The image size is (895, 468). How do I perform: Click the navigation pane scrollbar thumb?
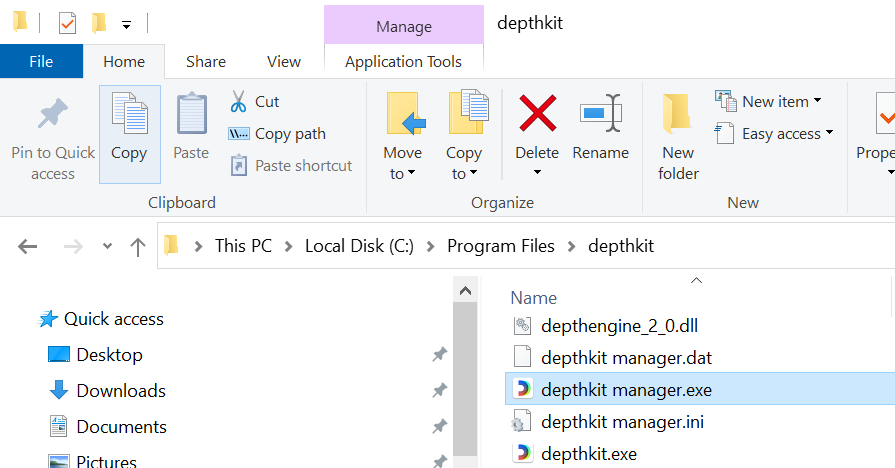click(x=465, y=379)
